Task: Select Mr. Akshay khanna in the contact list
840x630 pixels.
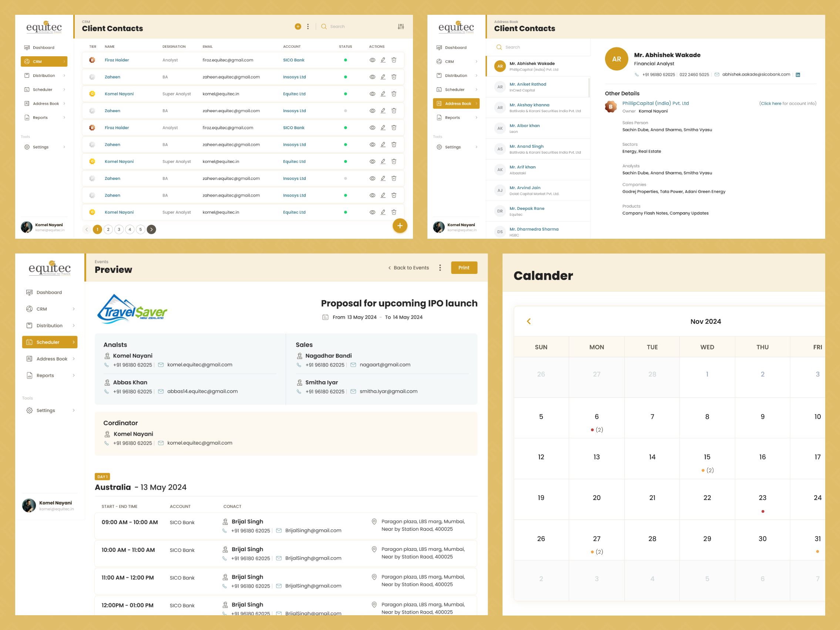Action: pos(538,108)
